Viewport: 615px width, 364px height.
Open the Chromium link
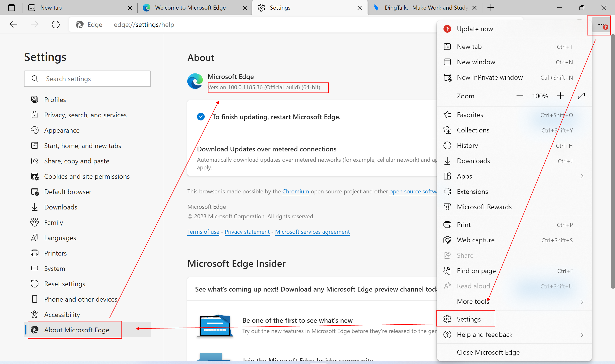[295, 191]
